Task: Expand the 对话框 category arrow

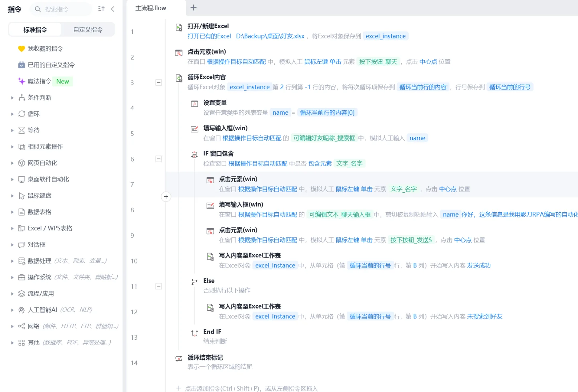Action: point(12,245)
